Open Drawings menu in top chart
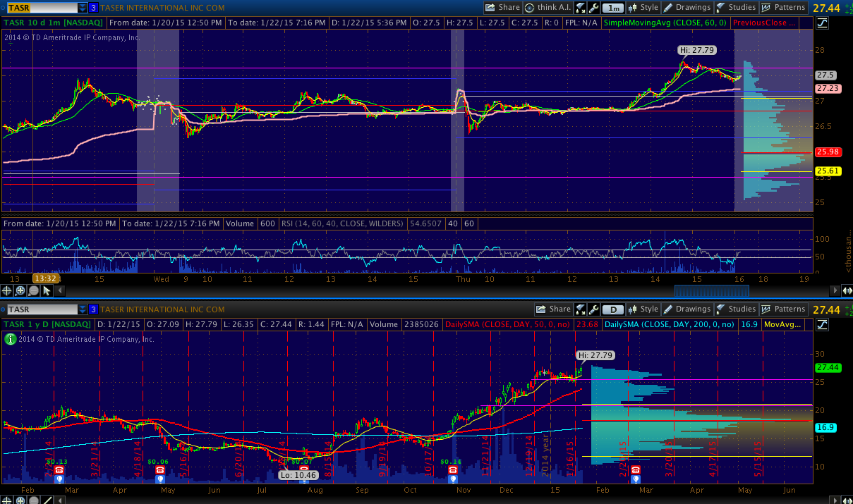 pyautogui.click(x=686, y=8)
